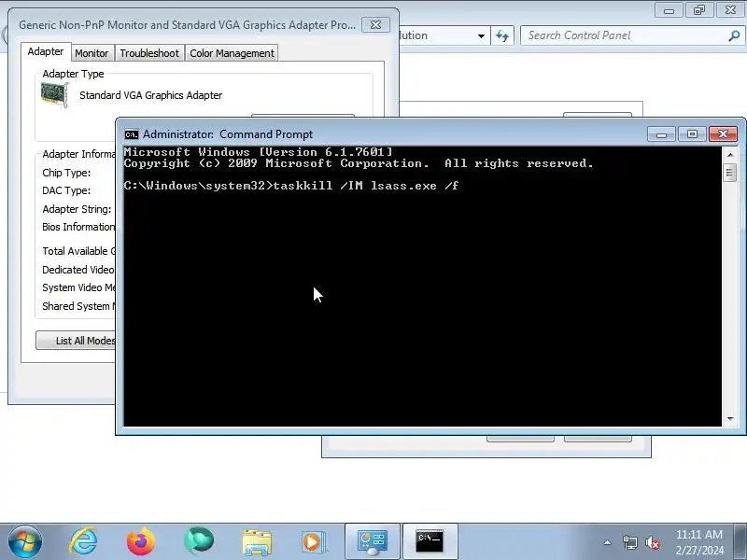Maximize the Command Prompt window

click(692, 134)
